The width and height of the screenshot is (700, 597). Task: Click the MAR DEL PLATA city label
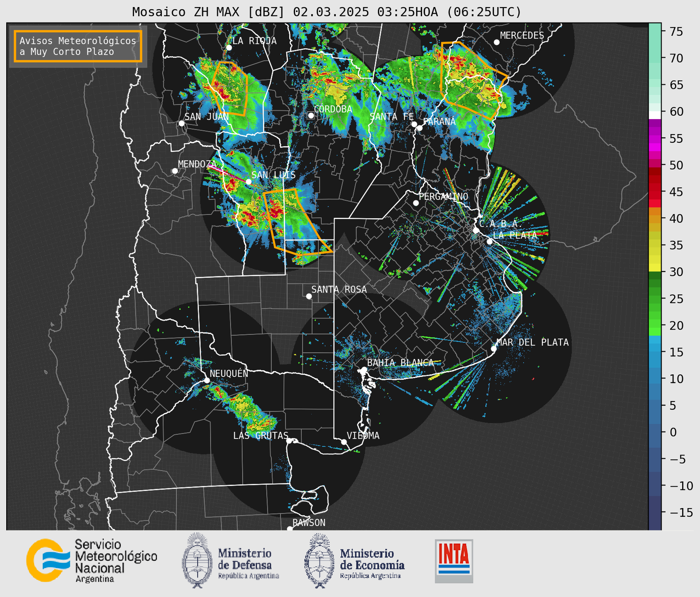532,342
